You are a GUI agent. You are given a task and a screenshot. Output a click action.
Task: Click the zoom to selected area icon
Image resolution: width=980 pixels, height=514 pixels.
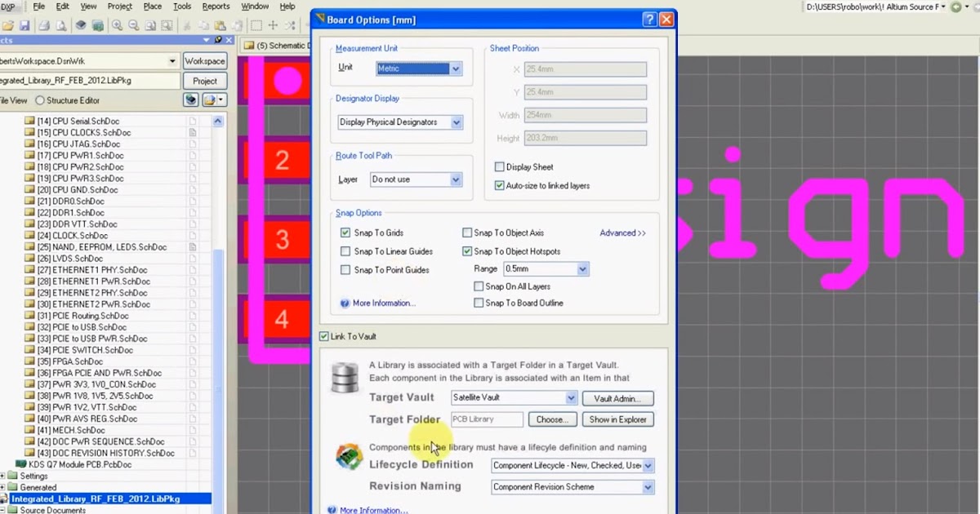(168, 25)
